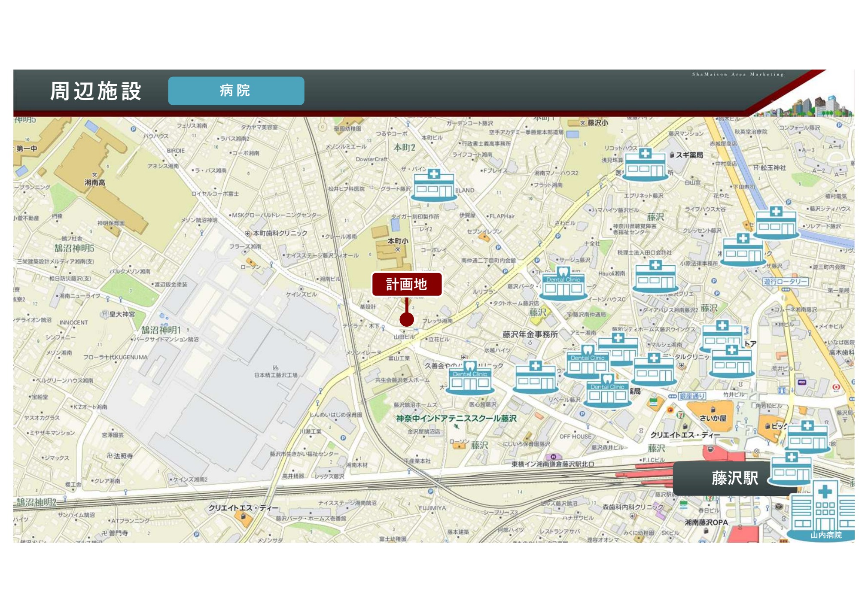Click the 病院 category button
This screenshot has height=613, width=868.
[x=236, y=91]
